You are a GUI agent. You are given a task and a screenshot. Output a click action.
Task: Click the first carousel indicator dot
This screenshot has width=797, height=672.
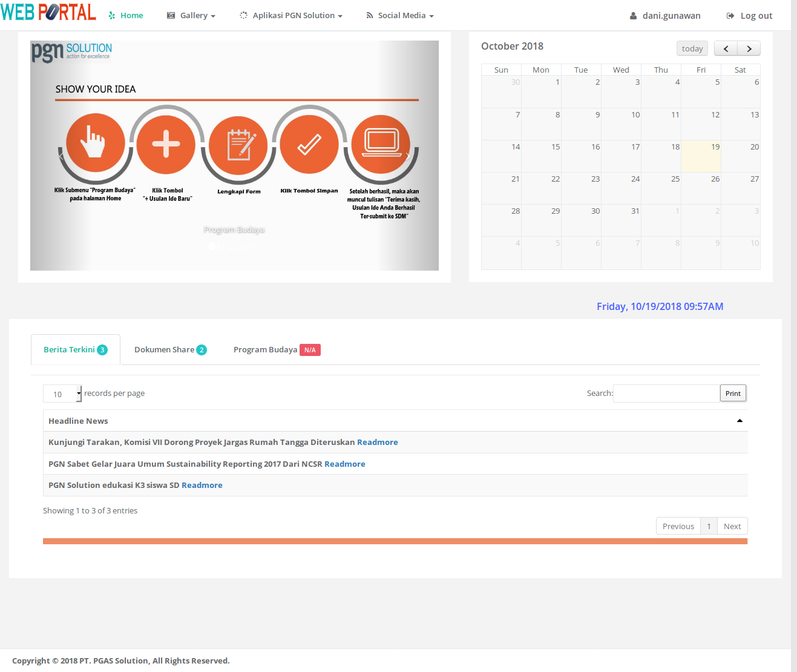point(212,246)
